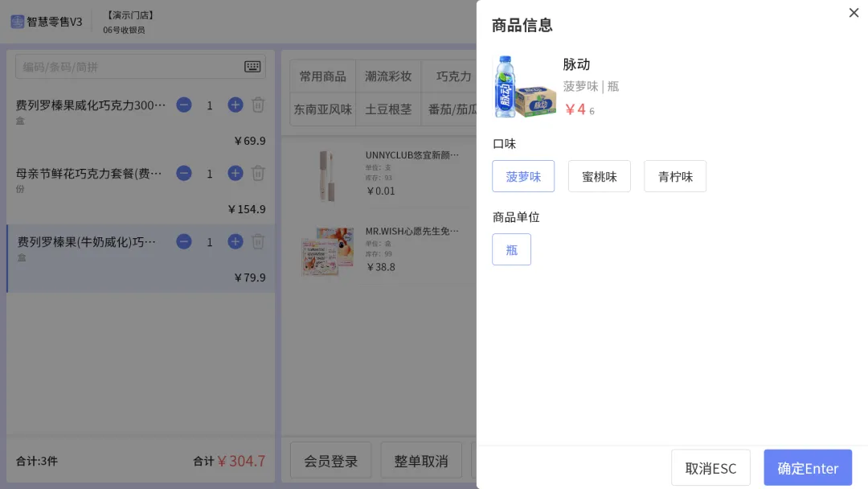Click the 母亲节鲜花巧克力套餐 cart item name

88,174
